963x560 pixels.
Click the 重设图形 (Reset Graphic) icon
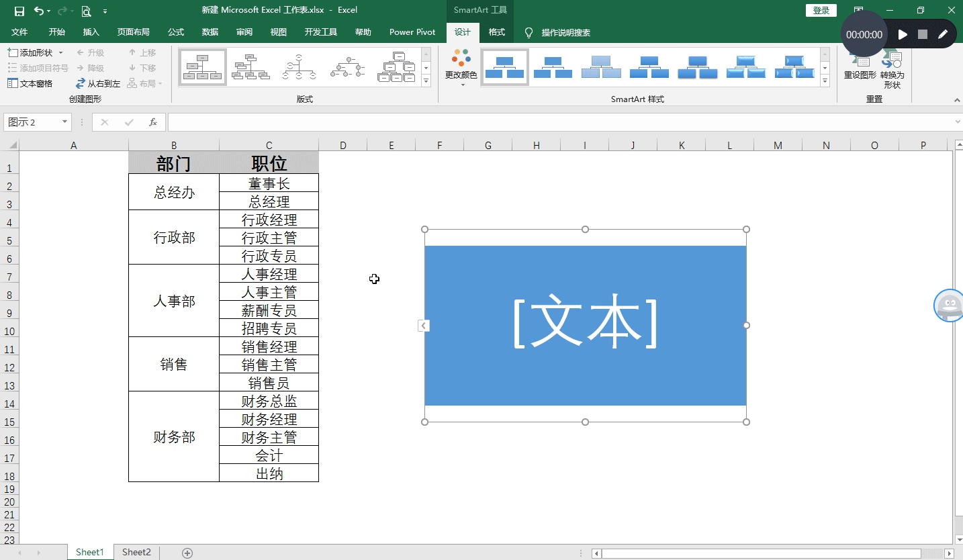pyautogui.click(x=859, y=67)
